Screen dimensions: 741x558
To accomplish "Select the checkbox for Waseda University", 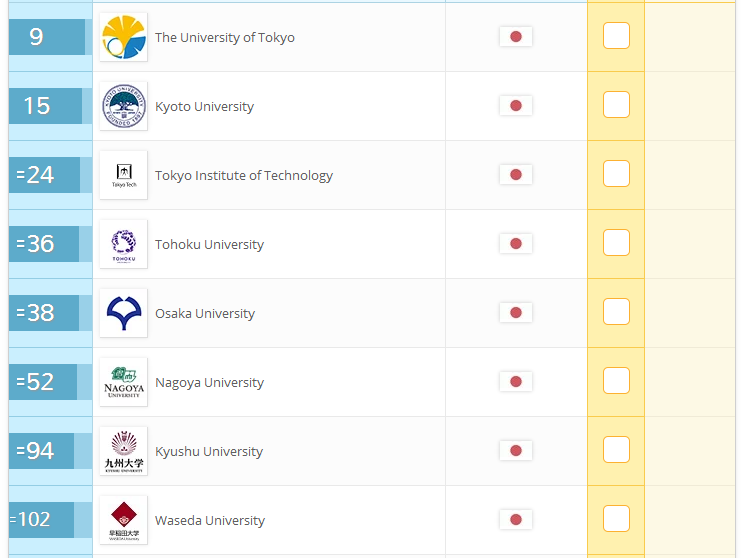I will (x=616, y=518).
